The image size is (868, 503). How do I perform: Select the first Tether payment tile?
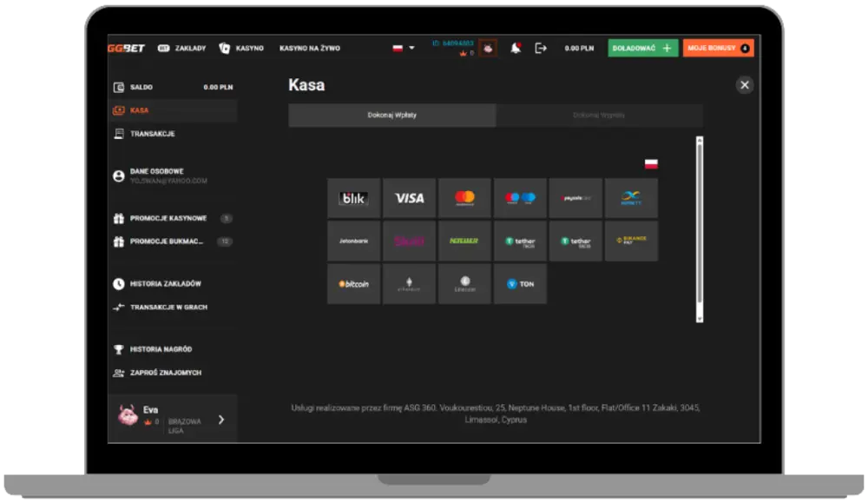coord(520,241)
